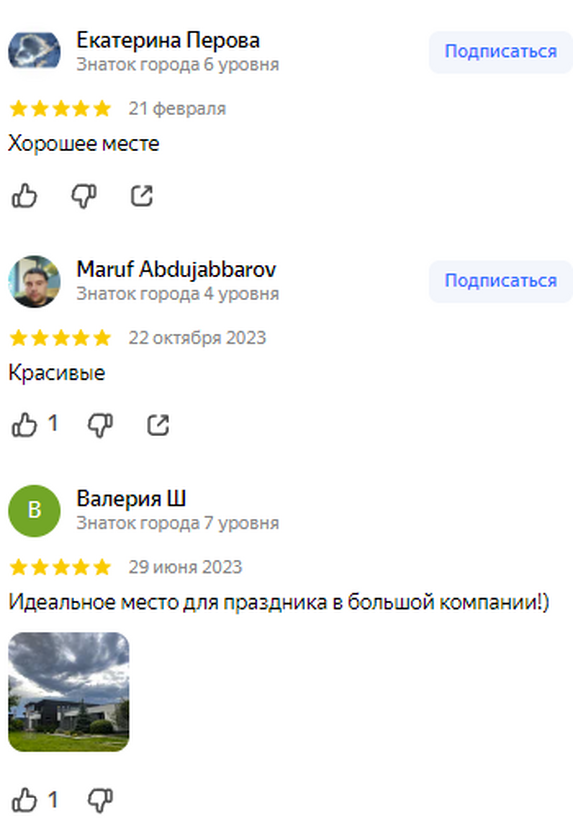This screenshot has height=819, width=573.
Task: Share Екатерина Перова's review
Action: point(142,196)
